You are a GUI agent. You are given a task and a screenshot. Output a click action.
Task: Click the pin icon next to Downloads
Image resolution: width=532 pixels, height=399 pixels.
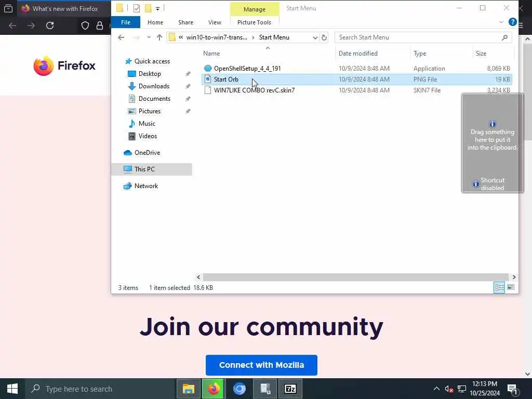click(x=188, y=87)
